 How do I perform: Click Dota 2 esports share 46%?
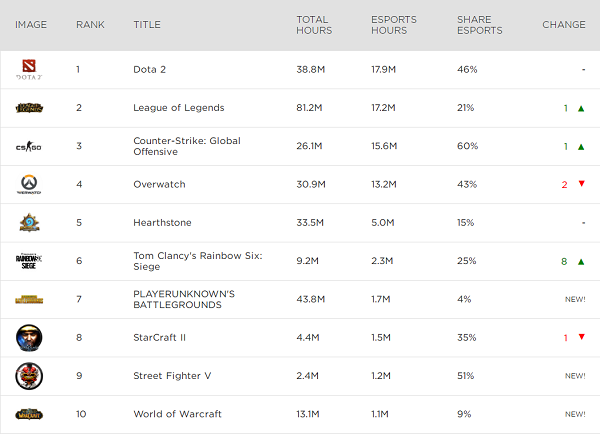click(467, 70)
